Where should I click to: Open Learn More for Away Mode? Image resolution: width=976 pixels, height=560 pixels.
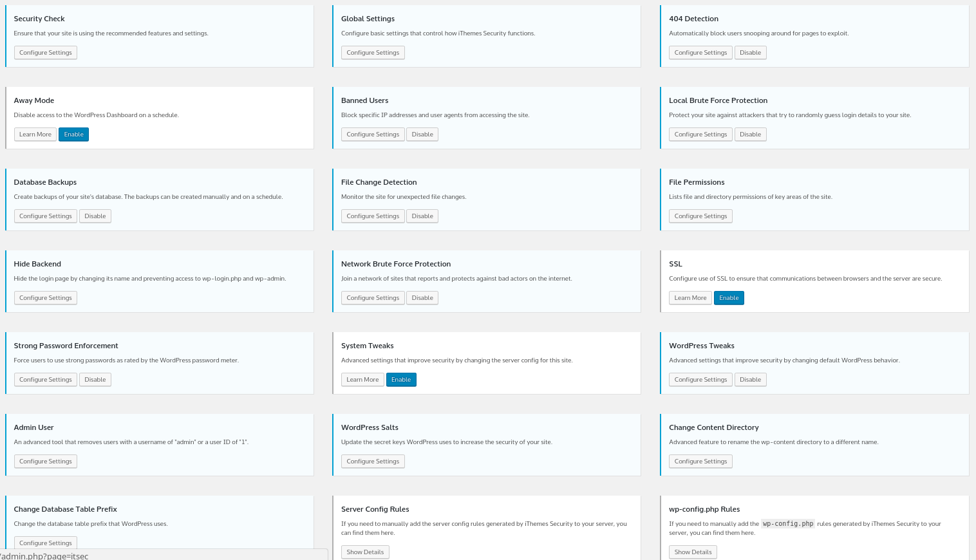35,134
